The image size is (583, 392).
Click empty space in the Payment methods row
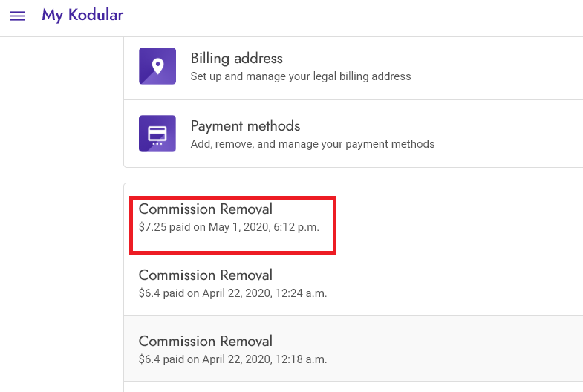coord(509,134)
